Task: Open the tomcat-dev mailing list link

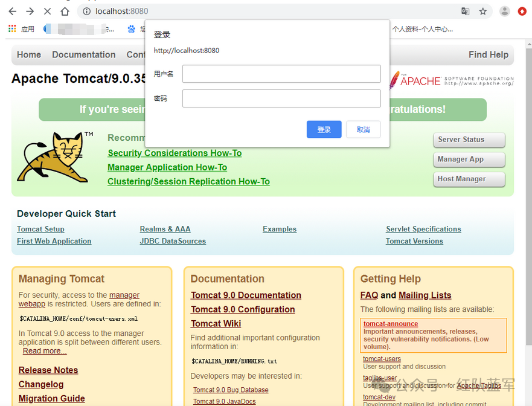Action: [379, 397]
